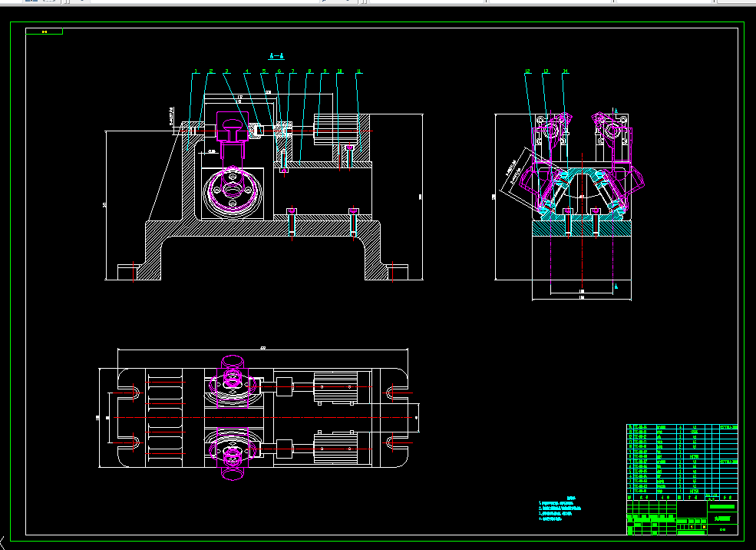756x550 pixels.
Task: Click the yellow sheet number 1 in title block
Action: point(692,527)
